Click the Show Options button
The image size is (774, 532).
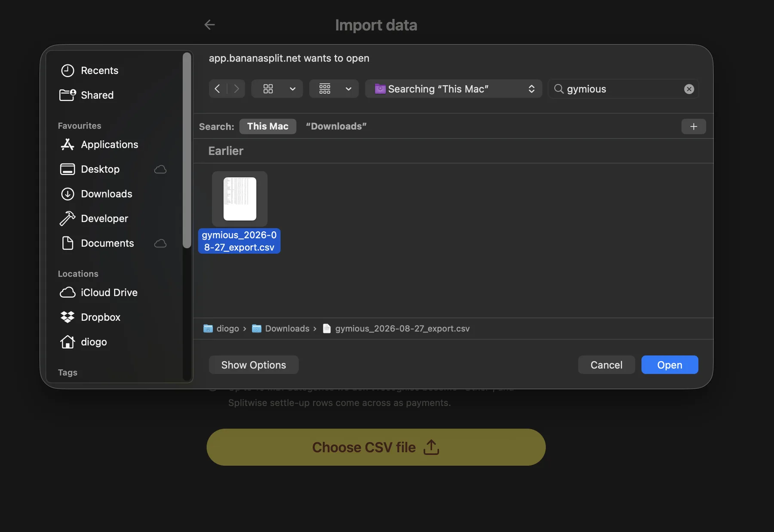(254, 365)
